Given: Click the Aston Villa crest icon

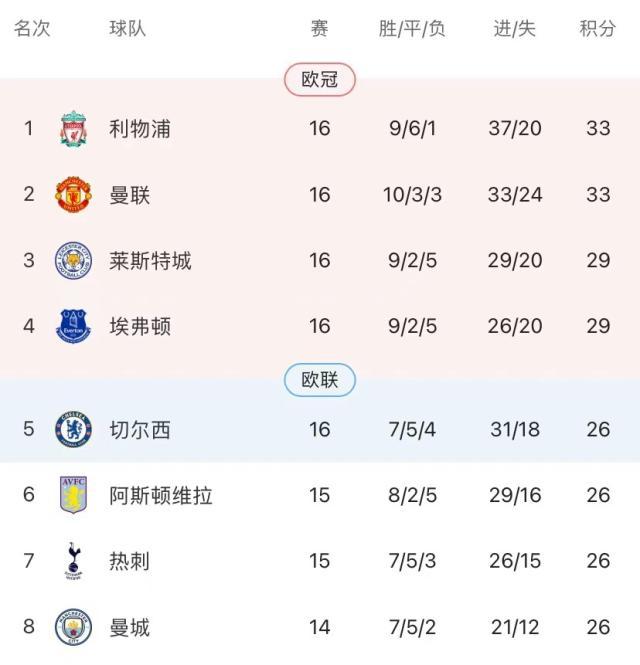Looking at the screenshot, I should coord(73,495).
